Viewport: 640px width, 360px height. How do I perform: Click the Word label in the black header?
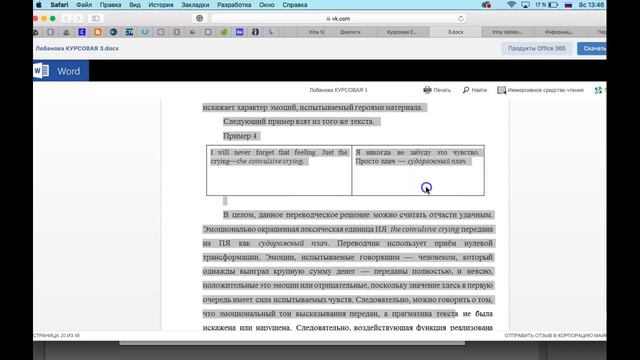(69, 71)
